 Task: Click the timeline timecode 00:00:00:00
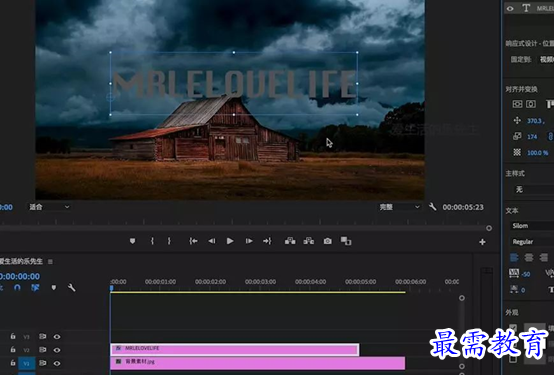[20, 276]
